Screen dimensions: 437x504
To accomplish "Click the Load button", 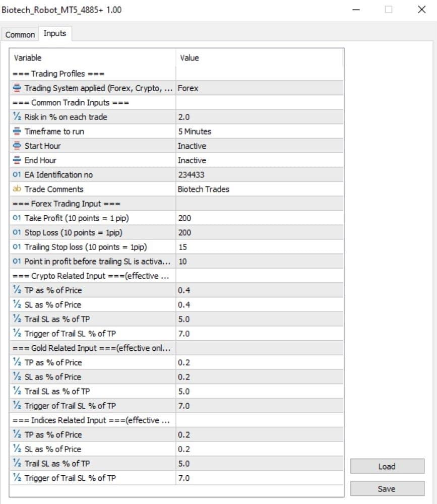I will tap(387, 466).
